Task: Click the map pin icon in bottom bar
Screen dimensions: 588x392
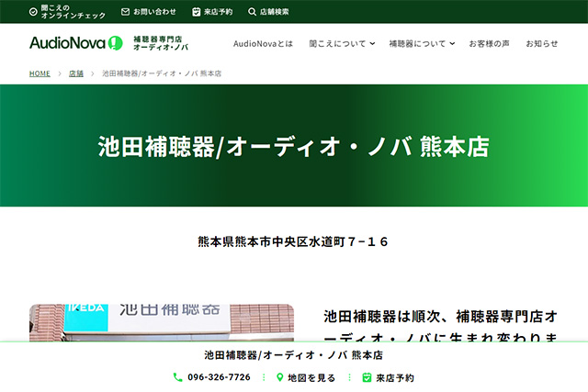Action: [x=280, y=377]
